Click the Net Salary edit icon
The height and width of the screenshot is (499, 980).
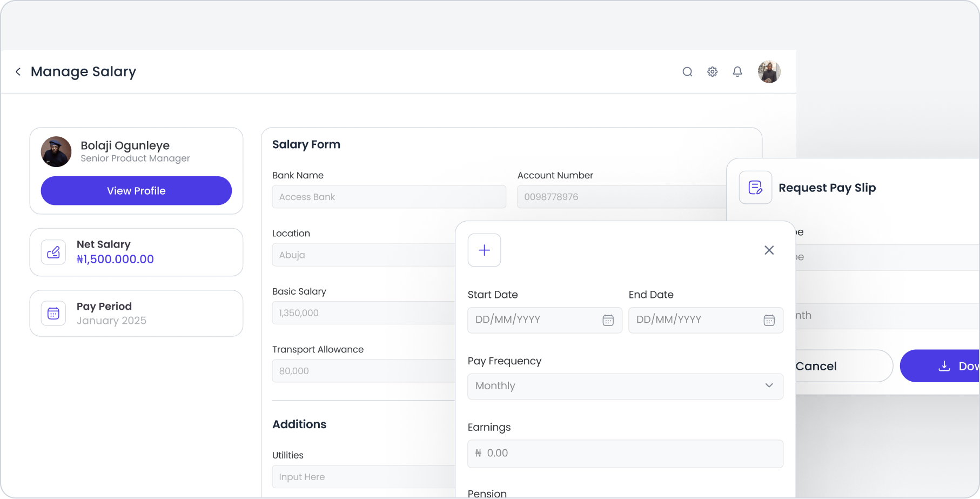53,252
